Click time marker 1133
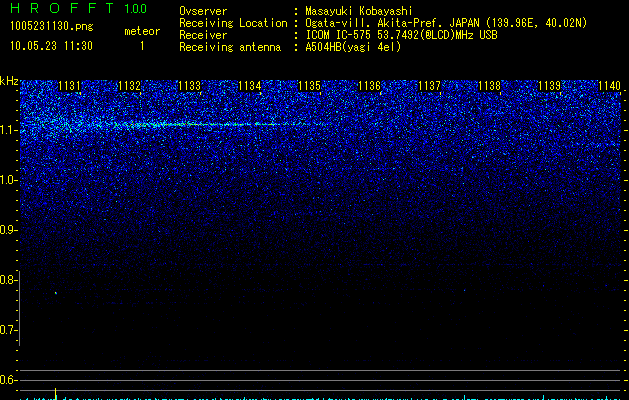This screenshot has height=400, width=629. click(189, 86)
